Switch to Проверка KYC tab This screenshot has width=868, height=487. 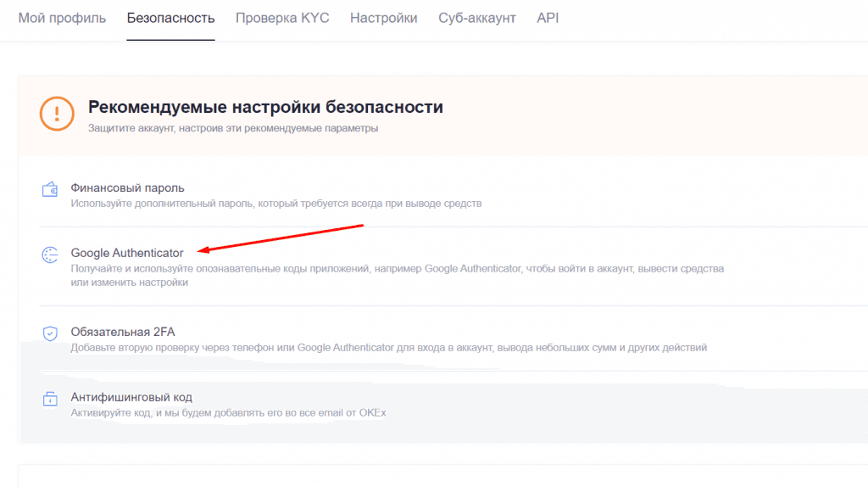pyautogui.click(x=282, y=19)
